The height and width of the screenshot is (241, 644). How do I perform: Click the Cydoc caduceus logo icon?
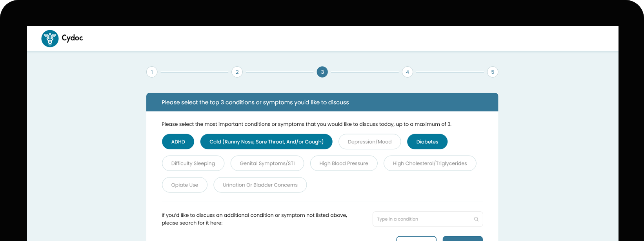pos(50,38)
